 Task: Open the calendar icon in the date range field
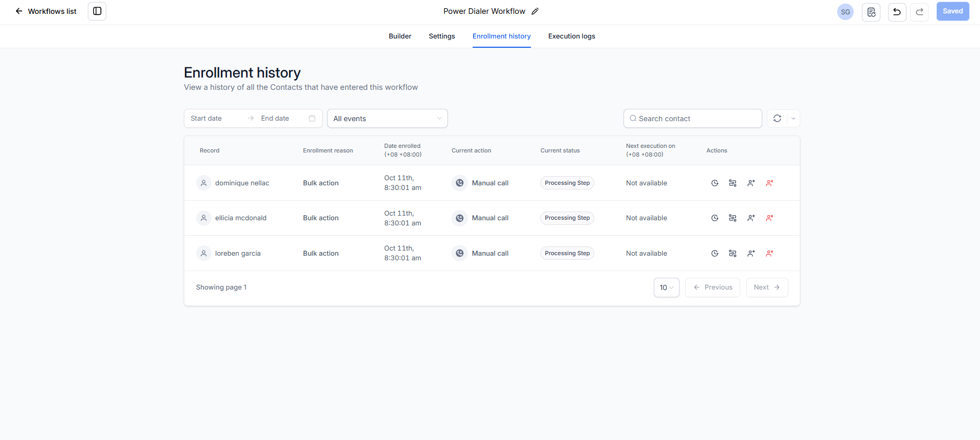point(312,119)
